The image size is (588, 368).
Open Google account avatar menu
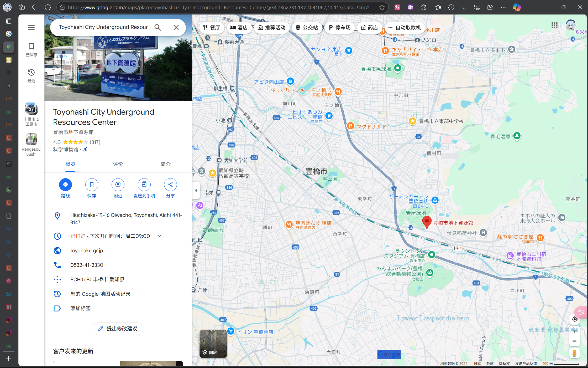point(570,25)
